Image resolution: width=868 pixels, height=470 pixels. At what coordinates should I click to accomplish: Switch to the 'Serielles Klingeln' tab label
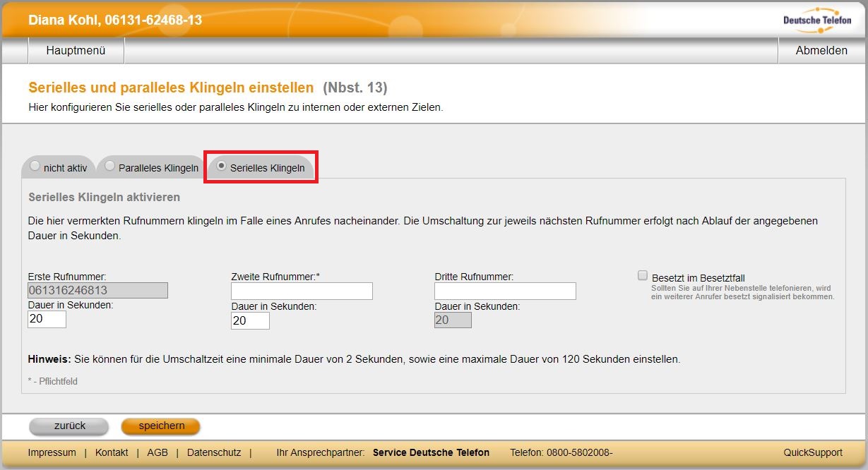pyautogui.click(x=268, y=168)
